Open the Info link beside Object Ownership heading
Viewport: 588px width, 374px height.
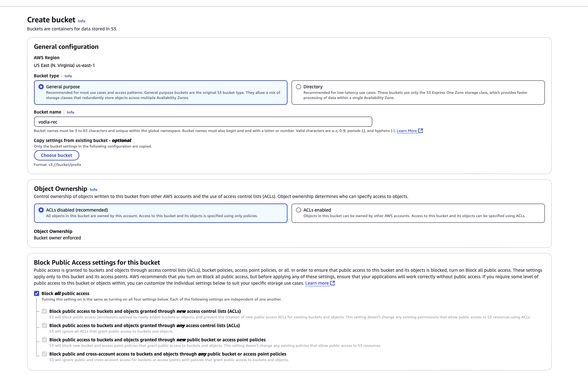tap(94, 190)
